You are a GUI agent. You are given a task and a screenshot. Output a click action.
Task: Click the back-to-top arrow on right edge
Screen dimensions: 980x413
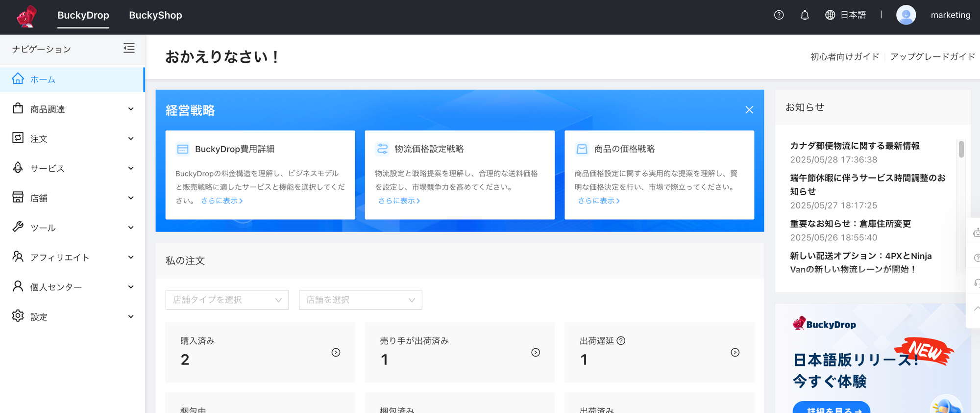(976, 309)
